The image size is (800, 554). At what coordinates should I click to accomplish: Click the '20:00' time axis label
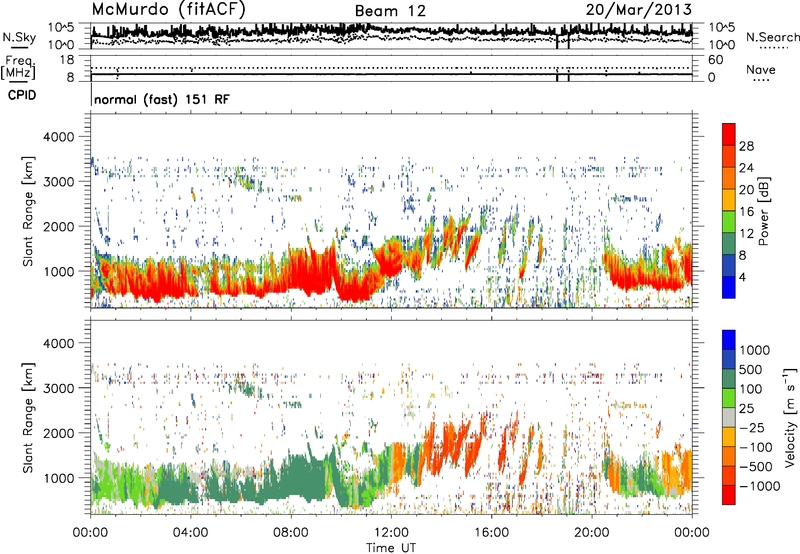[591, 533]
